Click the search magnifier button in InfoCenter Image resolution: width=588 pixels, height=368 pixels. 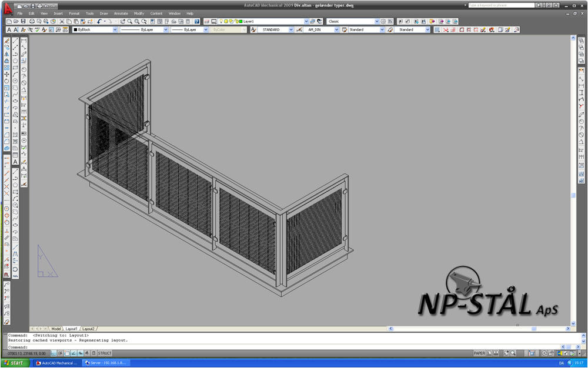(539, 5)
